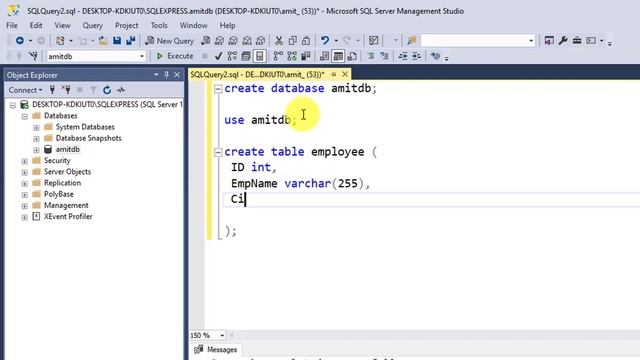640x360 pixels.
Task: Click the Decrease Indent icon
Action: point(403,56)
